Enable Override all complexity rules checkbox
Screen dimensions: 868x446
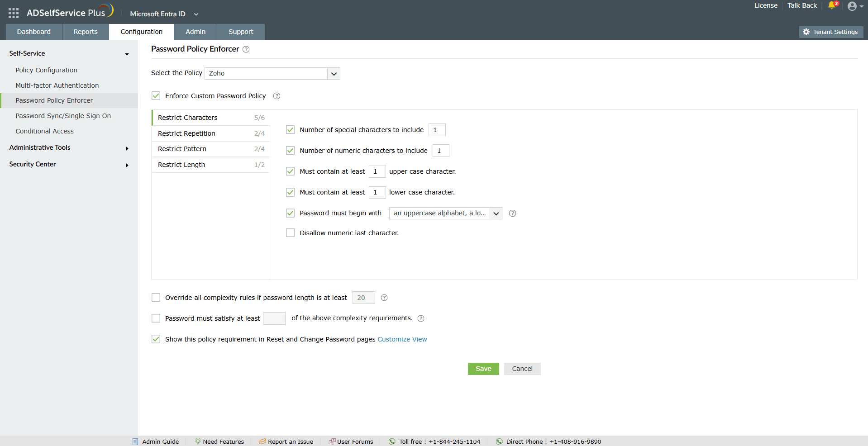point(156,298)
